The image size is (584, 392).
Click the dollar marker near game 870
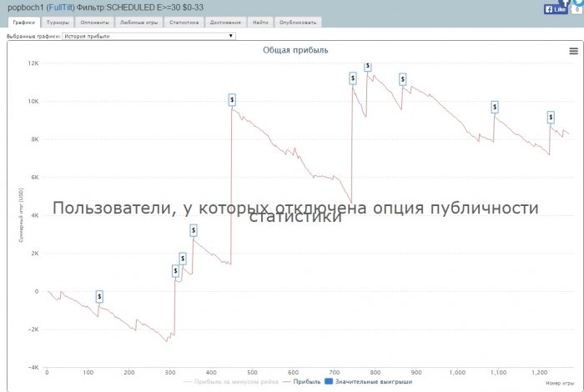[403, 79]
